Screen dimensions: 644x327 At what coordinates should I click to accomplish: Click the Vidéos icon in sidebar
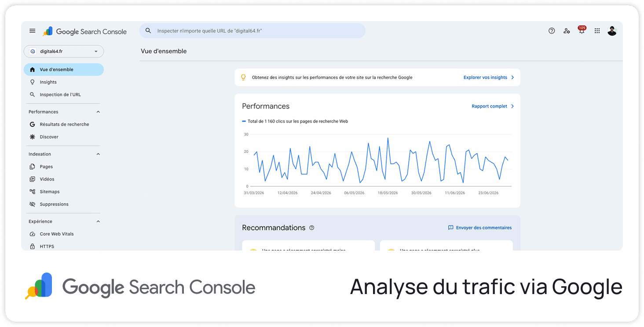[32, 179]
